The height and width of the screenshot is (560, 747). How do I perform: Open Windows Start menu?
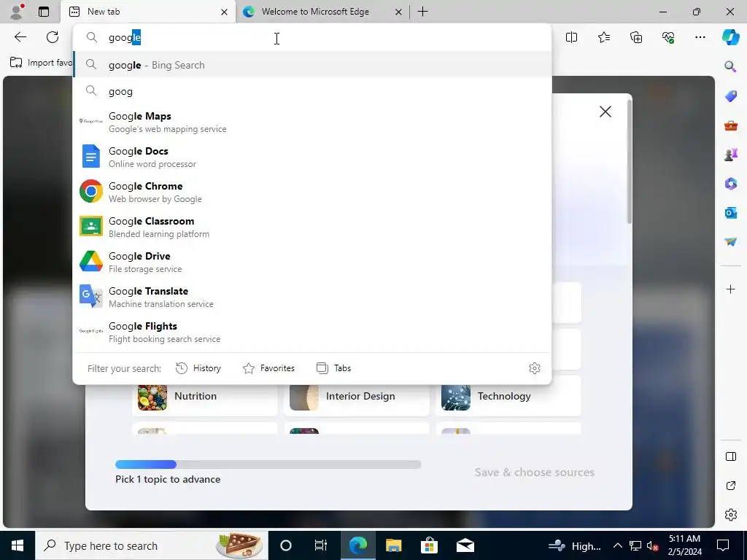point(18,545)
